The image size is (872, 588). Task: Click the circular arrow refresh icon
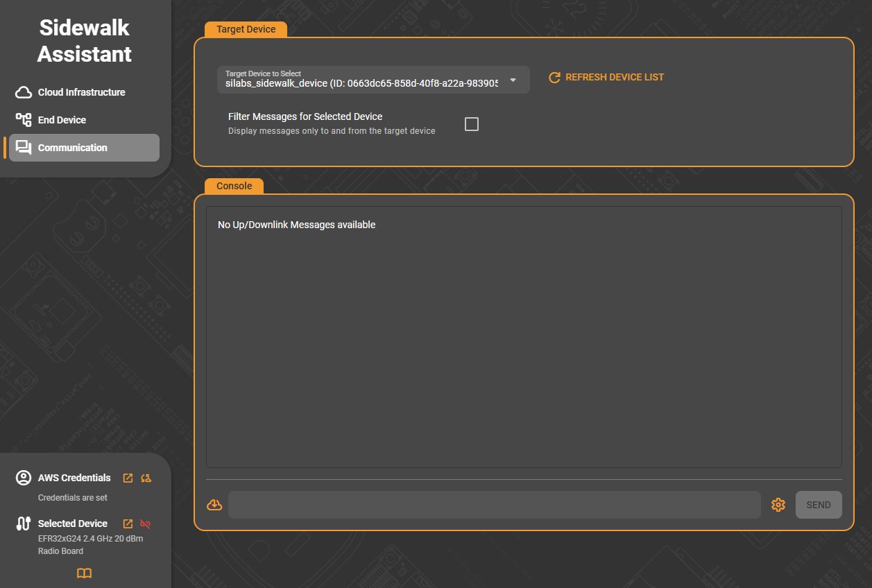554,78
